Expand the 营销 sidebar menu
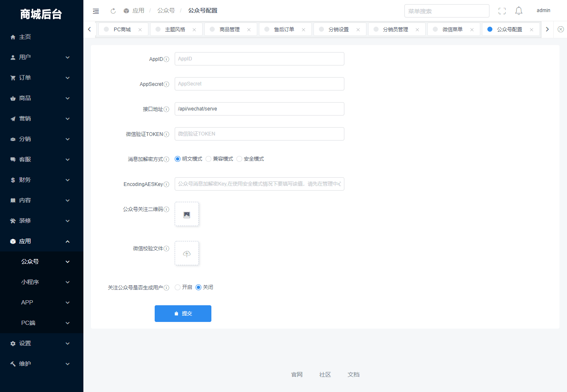The height and width of the screenshot is (392, 567). pyautogui.click(x=42, y=118)
